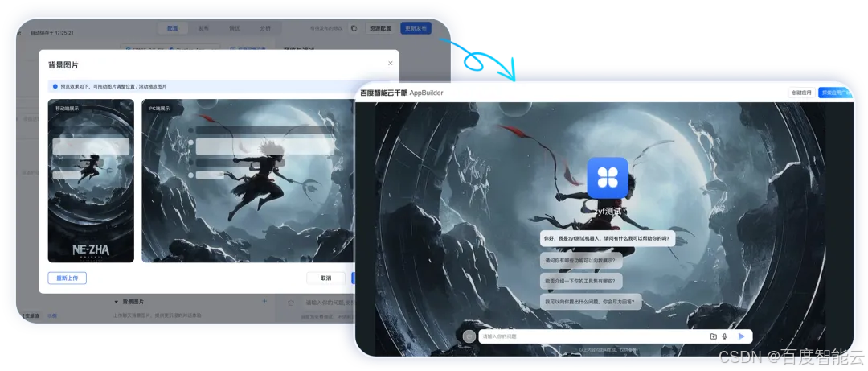The width and height of the screenshot is (868, 371).
Task: Click the 重新上传 button
Action: tap(67, 278)
